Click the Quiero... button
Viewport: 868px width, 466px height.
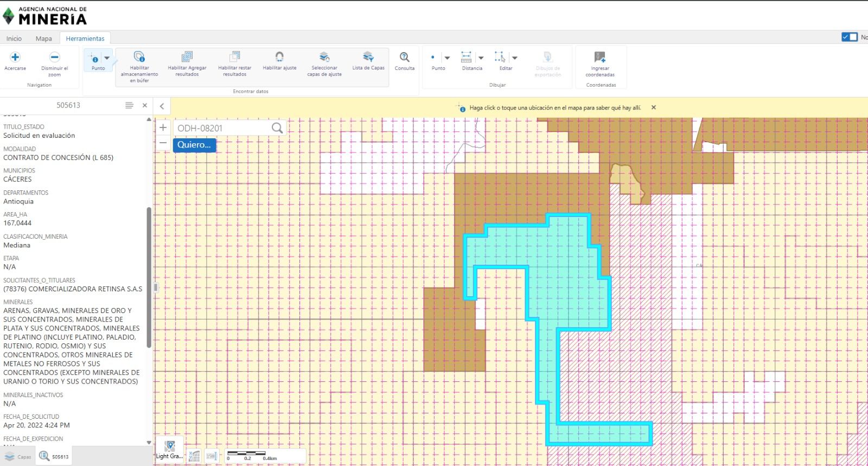194,145
